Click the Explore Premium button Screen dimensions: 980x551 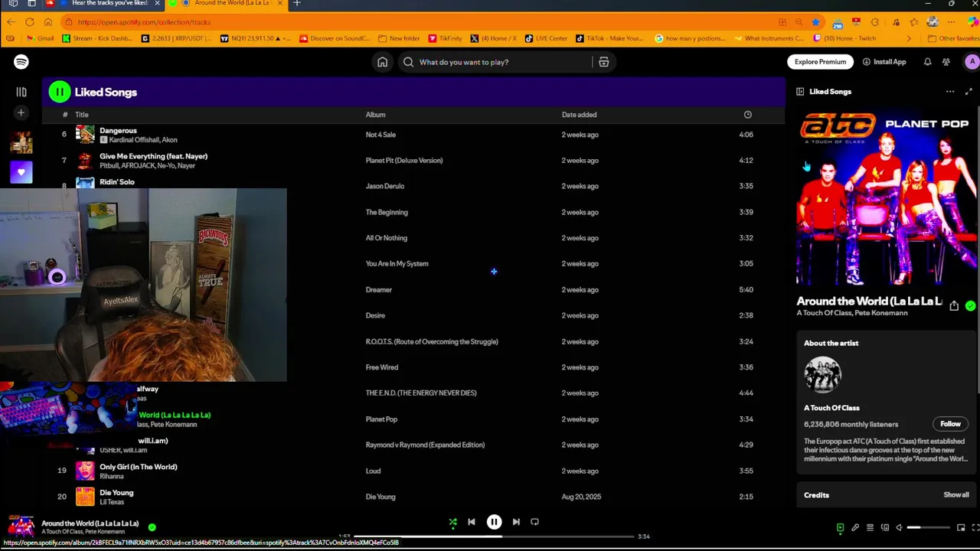pyautogui.click(x=820, y=62)
